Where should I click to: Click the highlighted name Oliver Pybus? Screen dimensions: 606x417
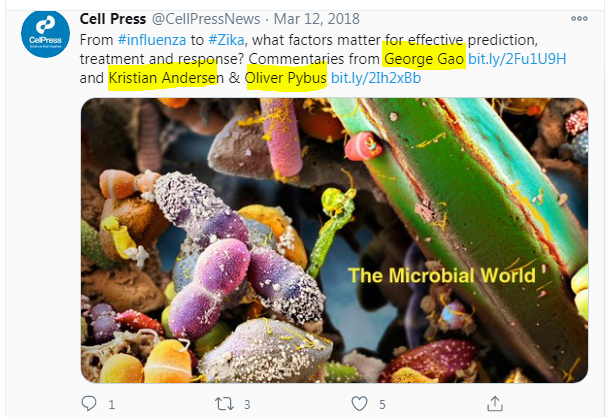pos(286,78)
